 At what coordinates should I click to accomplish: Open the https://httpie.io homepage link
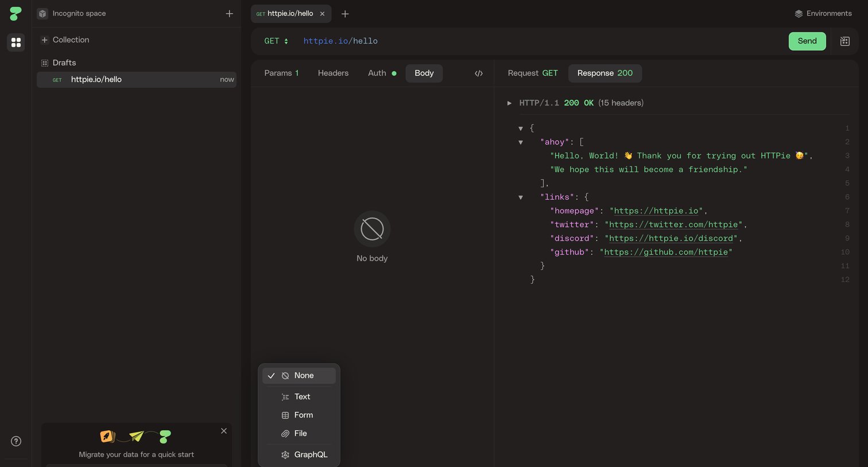656,211
